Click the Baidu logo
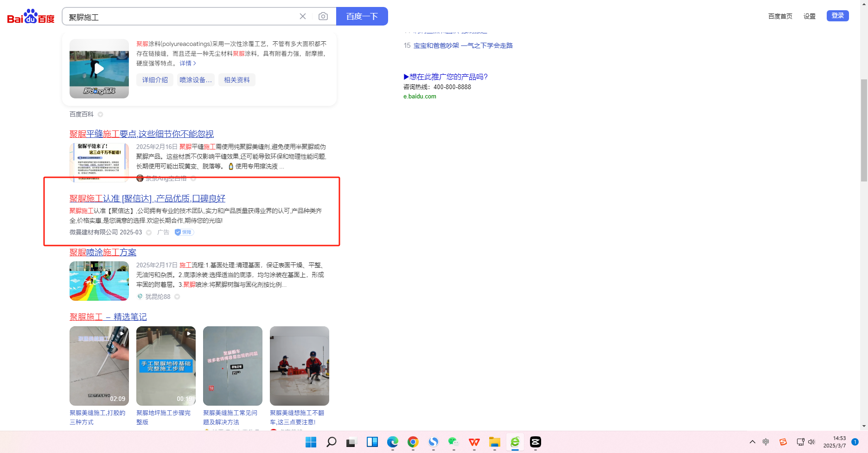Image resolution: width=868 pixels, height=453 pixels. pos(31,17)
